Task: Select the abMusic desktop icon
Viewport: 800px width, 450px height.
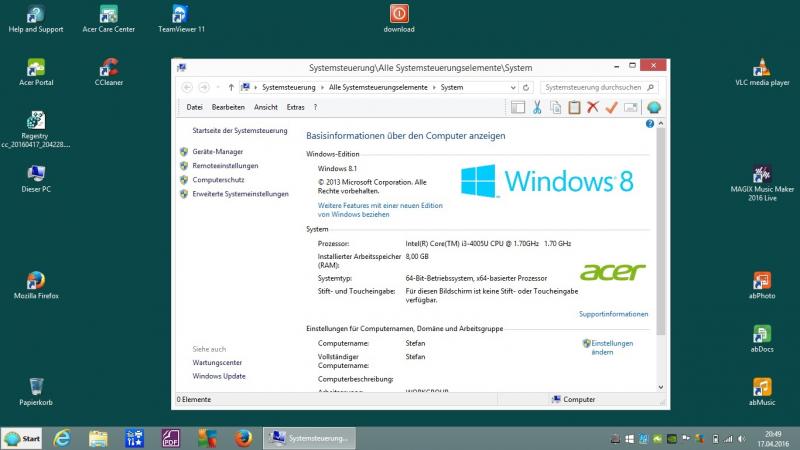Action: (x=762, y=392)
